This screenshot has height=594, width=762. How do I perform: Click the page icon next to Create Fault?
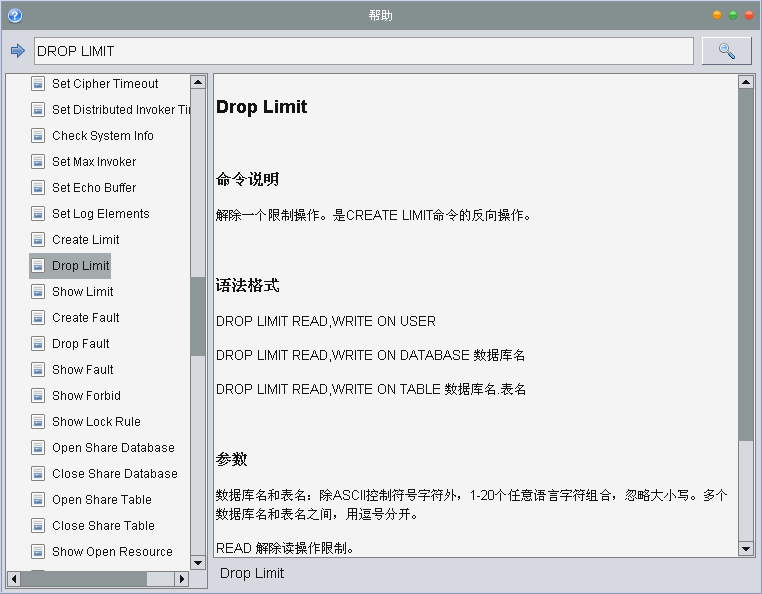click(x=38, y=317)
